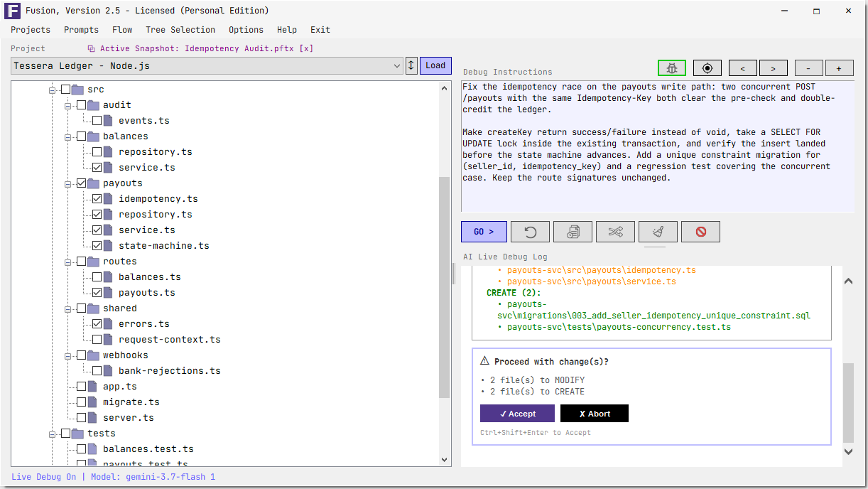Close active snapshot with [x]

pyautogui.click(x=306, y=49)
